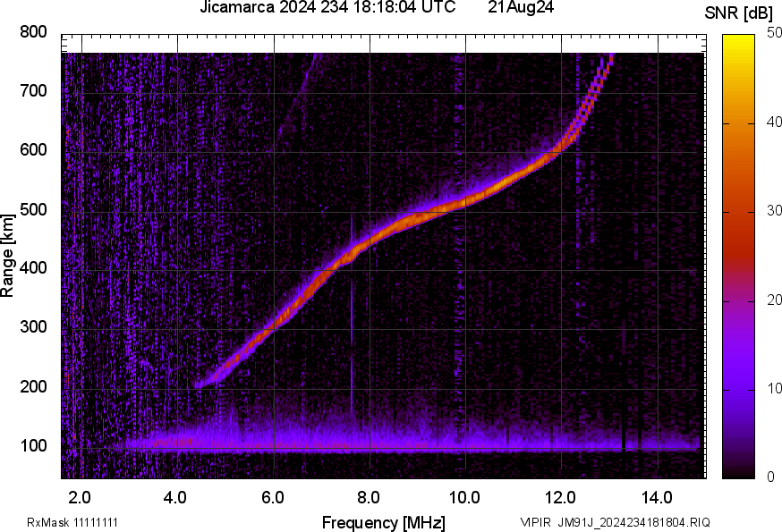
Task: Click the E-layer echo band at 100 km
Action: tap(399, 445)
